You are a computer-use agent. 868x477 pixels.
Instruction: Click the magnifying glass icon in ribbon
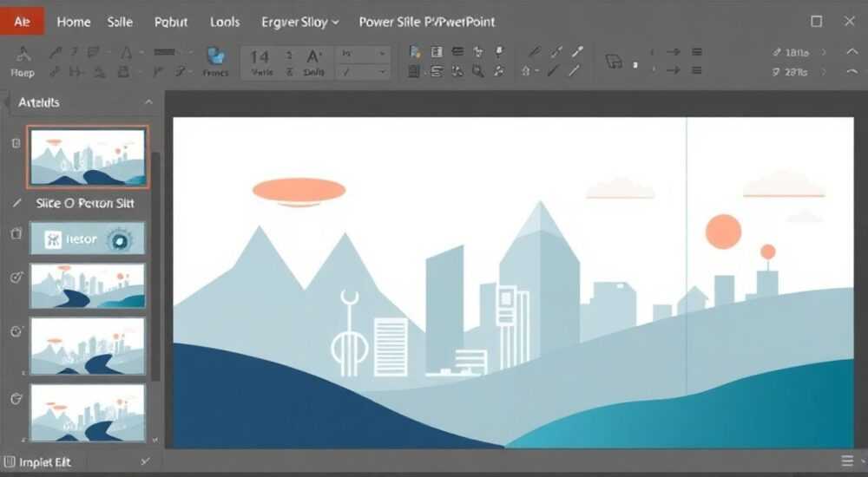click(x=477, y=71)
